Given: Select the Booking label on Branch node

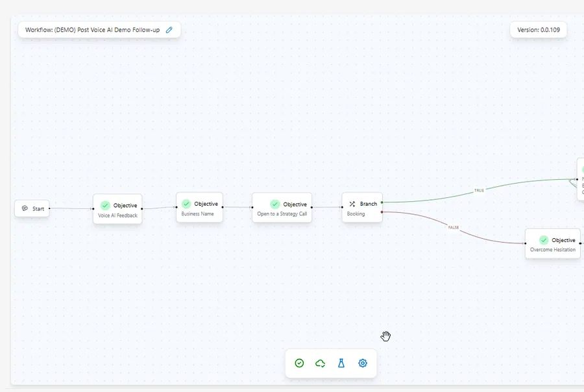Looking at the screenshot, I should (356, 214).
